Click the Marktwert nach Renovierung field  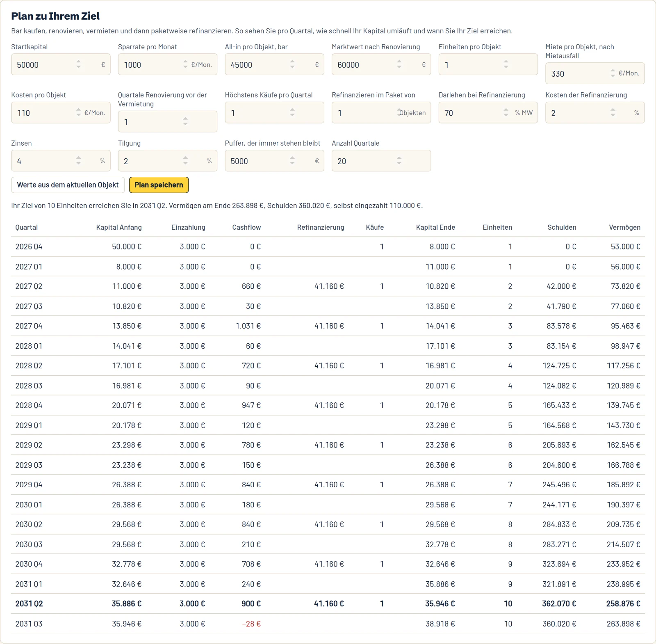[381, 64]
